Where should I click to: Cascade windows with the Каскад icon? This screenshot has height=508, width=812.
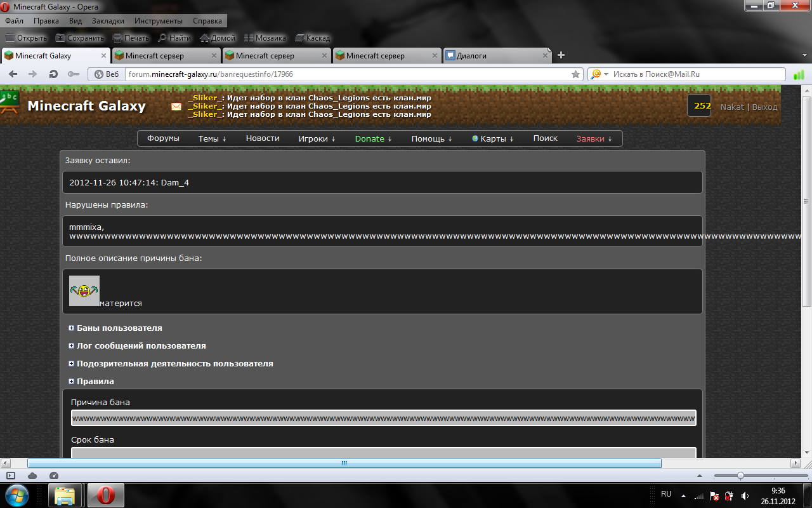click(300, 38)
